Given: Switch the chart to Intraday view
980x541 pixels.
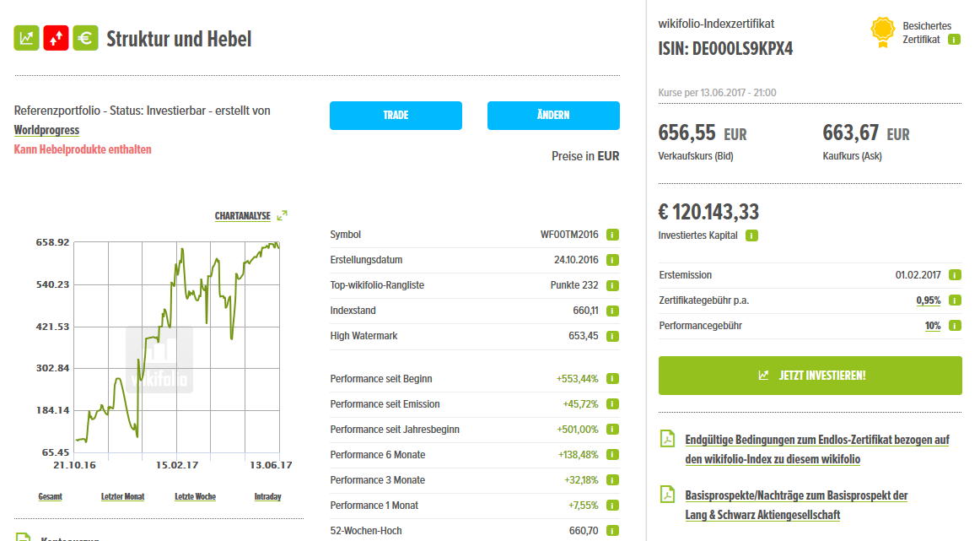Looking at the screenshot, I should tap(267, 496).
